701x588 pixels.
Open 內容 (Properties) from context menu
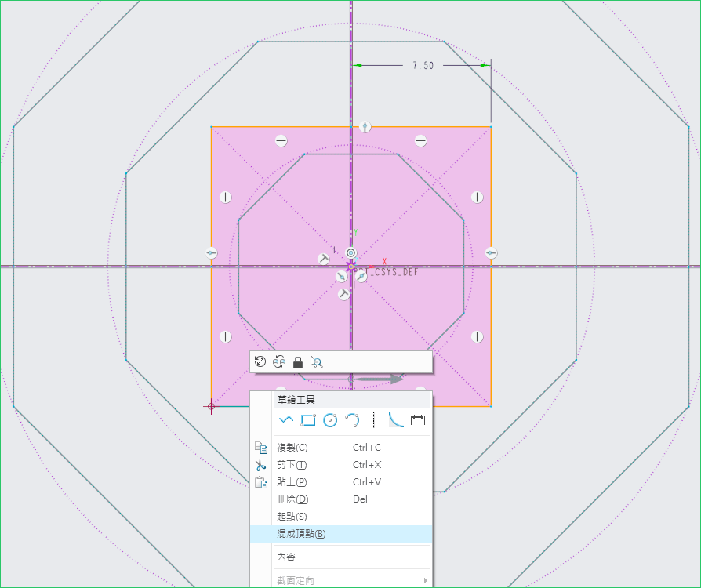click(x=286, y=557)
